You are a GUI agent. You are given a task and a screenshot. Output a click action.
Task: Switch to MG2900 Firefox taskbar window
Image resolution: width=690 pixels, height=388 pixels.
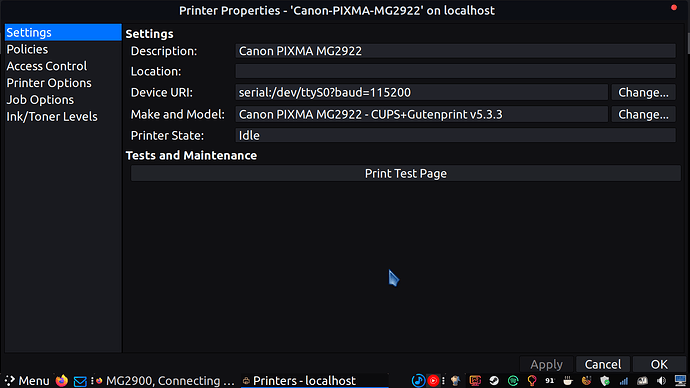click(165, 381)
